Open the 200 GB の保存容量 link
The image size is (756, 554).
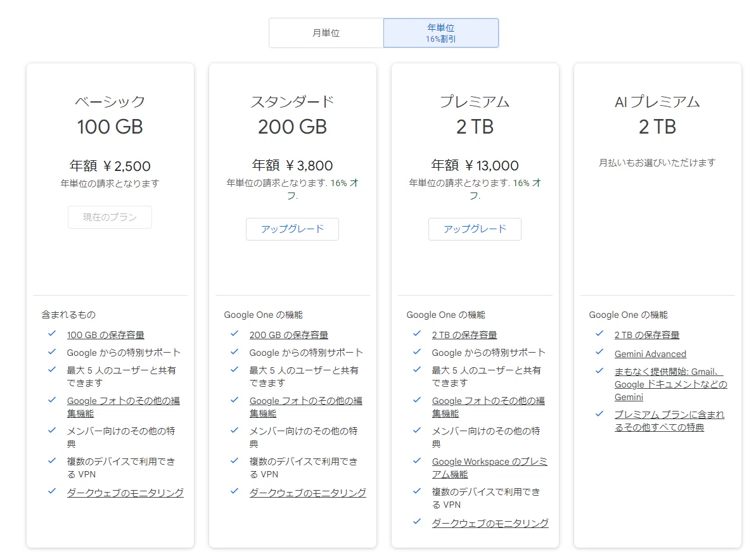tap(288, 335)
